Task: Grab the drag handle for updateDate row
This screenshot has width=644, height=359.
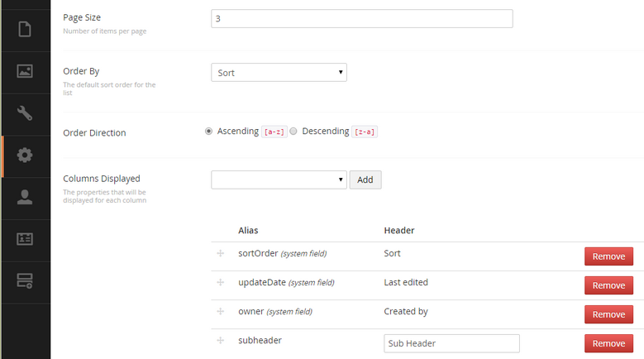Action: click(221, 282)
